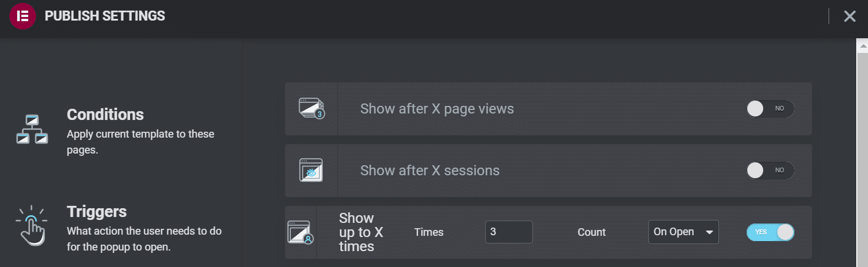The image size is (868, 267).
Task: Click the Show after X page views label
Action: point(437,109)
